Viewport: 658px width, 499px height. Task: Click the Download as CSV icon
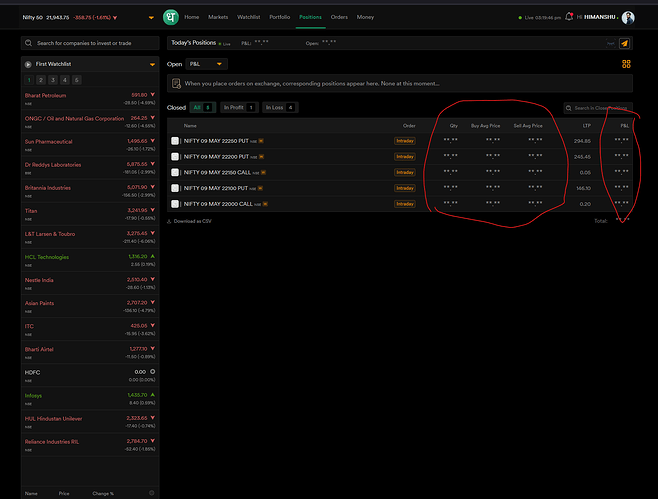[170, 221]
